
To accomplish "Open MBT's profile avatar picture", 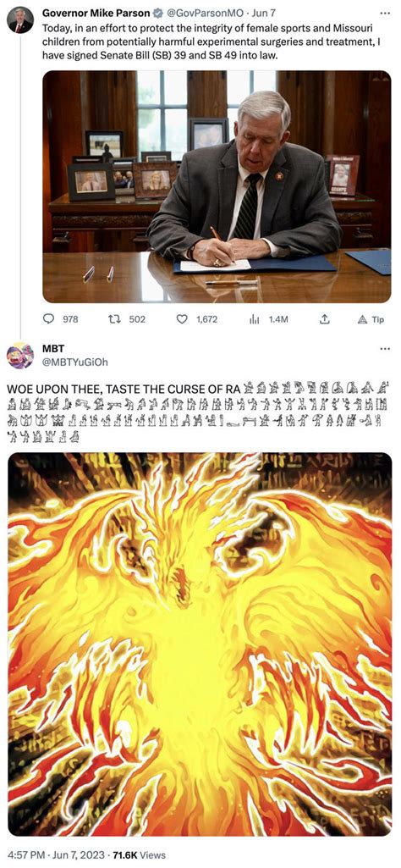I will (x=20, y=356).
